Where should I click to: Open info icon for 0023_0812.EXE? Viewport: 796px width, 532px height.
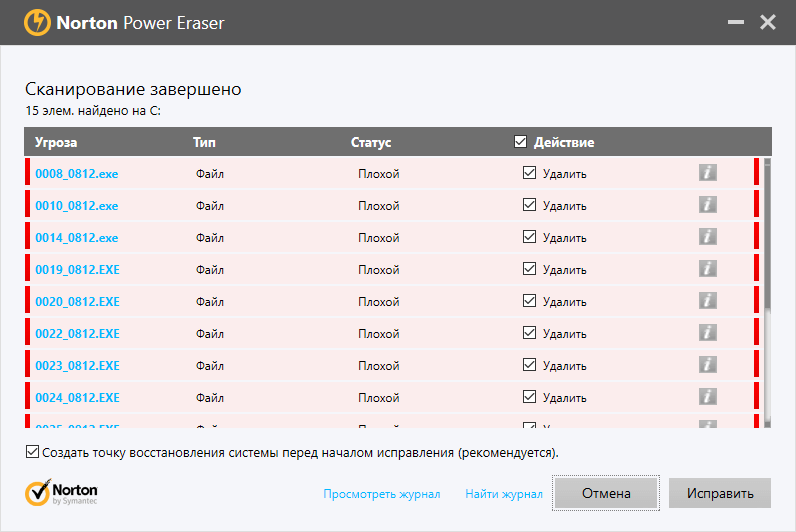708,365
